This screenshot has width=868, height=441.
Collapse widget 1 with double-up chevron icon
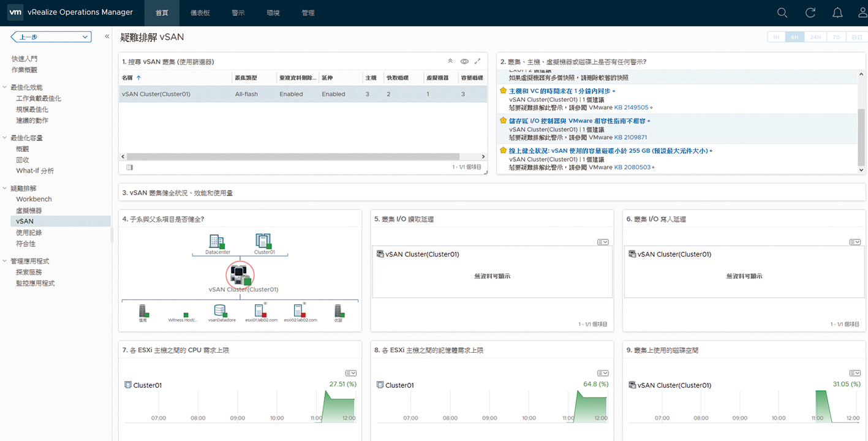pyautogui.click(x=450, y=61)
